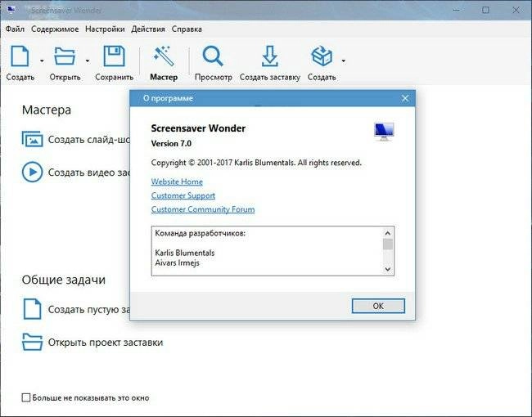
Task: Click the Создать package box toolbar icon
Action: click(x=322, y=56)
